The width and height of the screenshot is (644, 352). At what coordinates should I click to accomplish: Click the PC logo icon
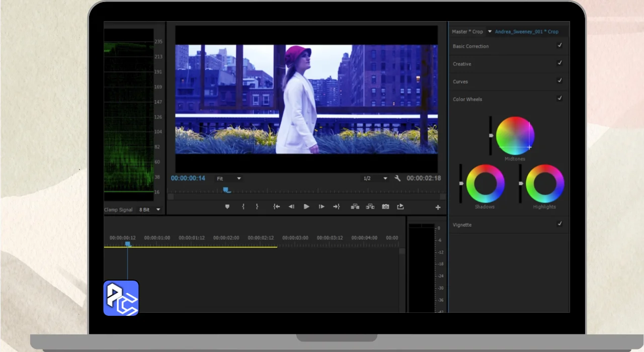pos(121,298)
